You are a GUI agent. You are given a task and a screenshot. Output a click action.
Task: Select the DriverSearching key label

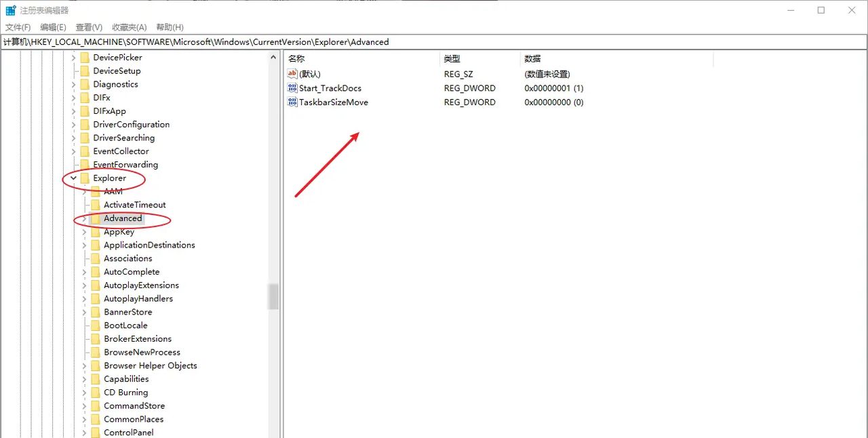[x=124, y=138]
